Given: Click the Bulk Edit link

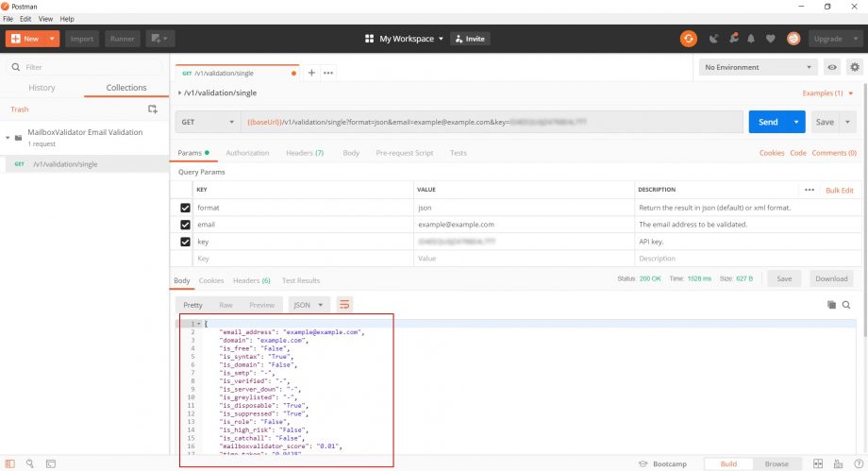Looking at the screenshot, I should [x=839, y=190].
